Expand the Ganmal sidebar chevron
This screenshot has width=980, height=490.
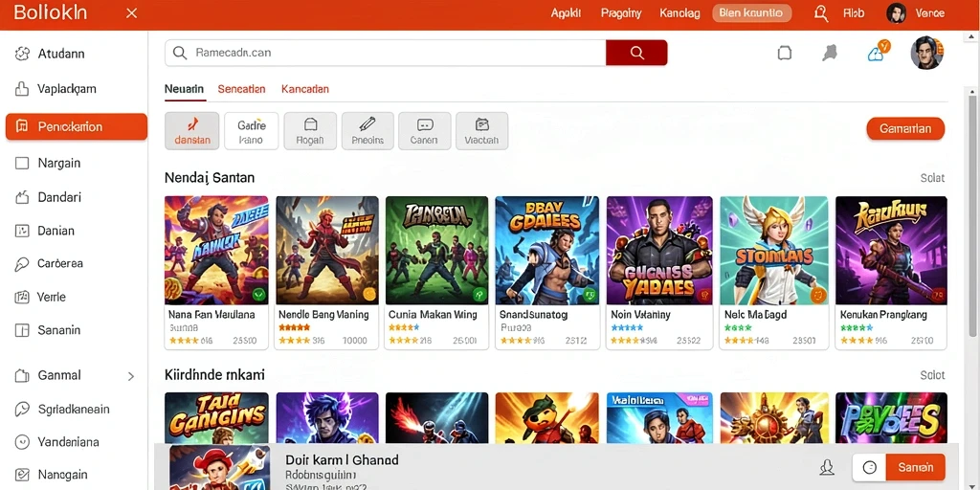[x=130, y=376]
